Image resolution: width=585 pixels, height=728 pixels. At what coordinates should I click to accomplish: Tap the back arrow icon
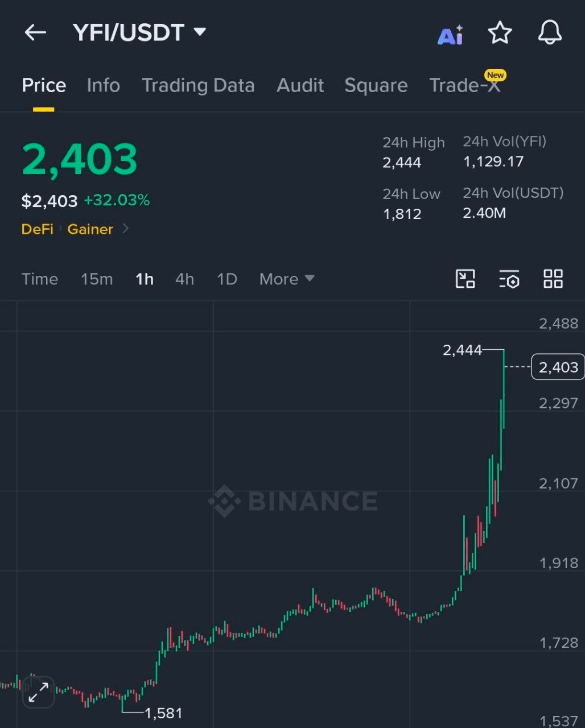pyautogui.click(x=35, y=32)
